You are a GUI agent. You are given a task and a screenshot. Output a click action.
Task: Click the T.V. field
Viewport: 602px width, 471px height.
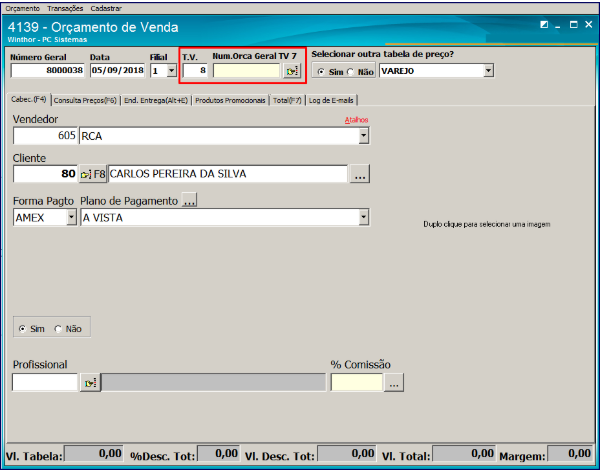(195, 71)
